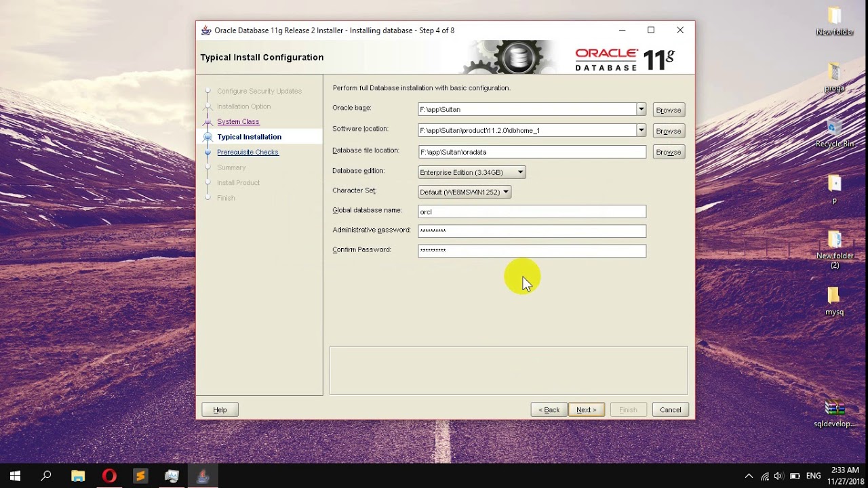The image size is (868, 488).
Task: Click the Software location path field
Action: 527,130
